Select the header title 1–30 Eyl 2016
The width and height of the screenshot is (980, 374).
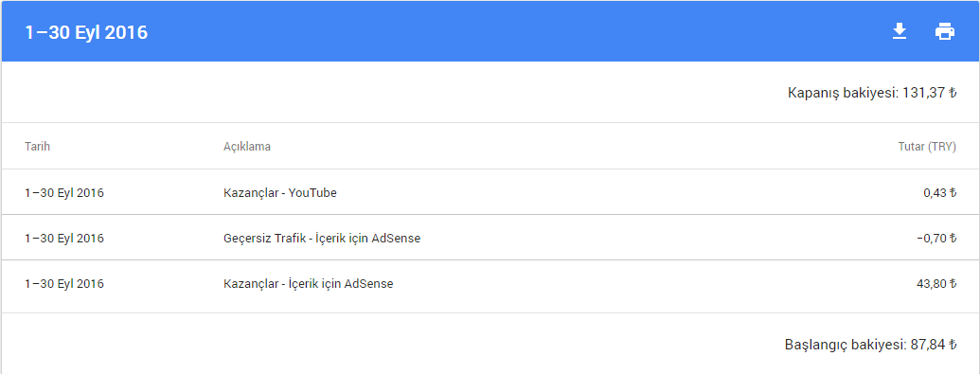coord(86,32)
